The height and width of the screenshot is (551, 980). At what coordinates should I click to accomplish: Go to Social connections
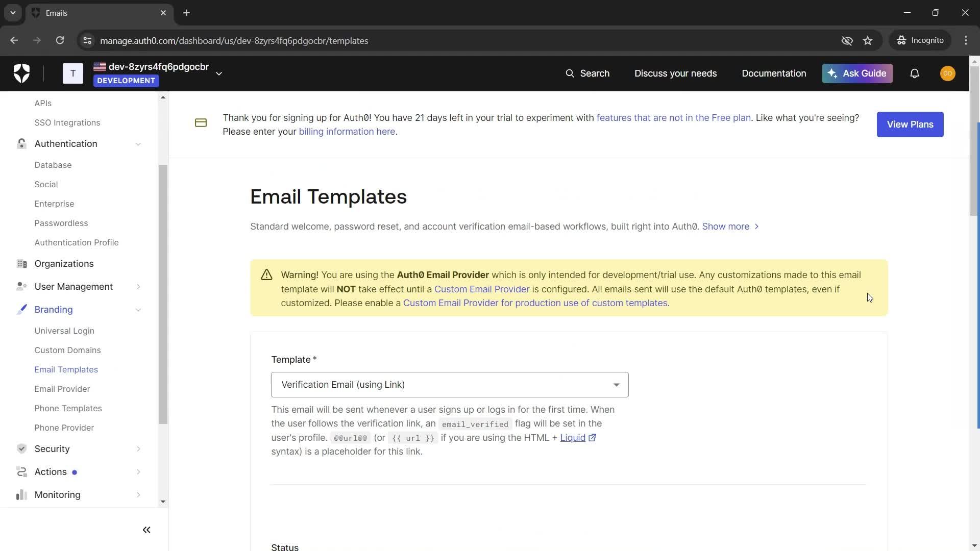click(46, 184)
